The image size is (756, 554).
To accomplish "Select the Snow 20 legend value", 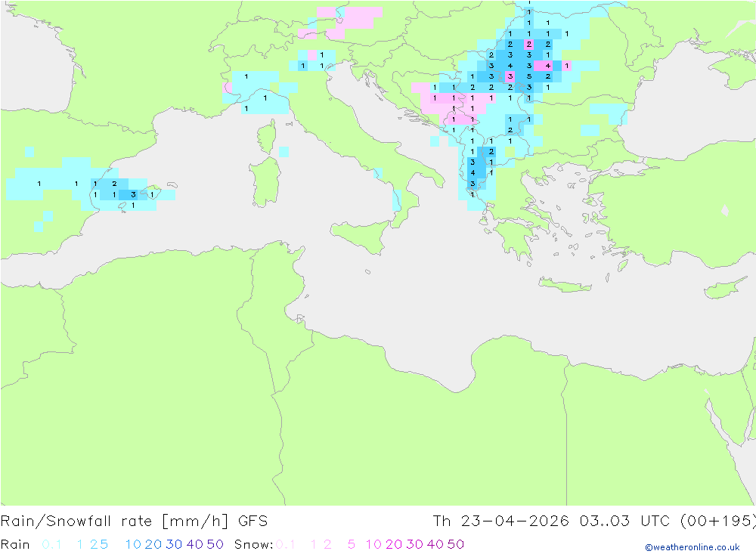I will pos(394,544).
